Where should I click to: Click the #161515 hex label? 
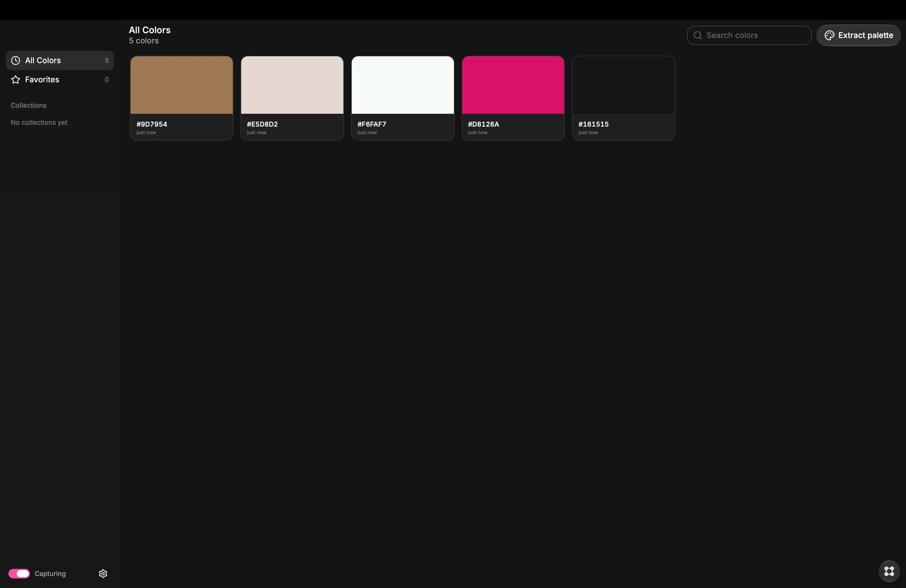coord(594,124)
